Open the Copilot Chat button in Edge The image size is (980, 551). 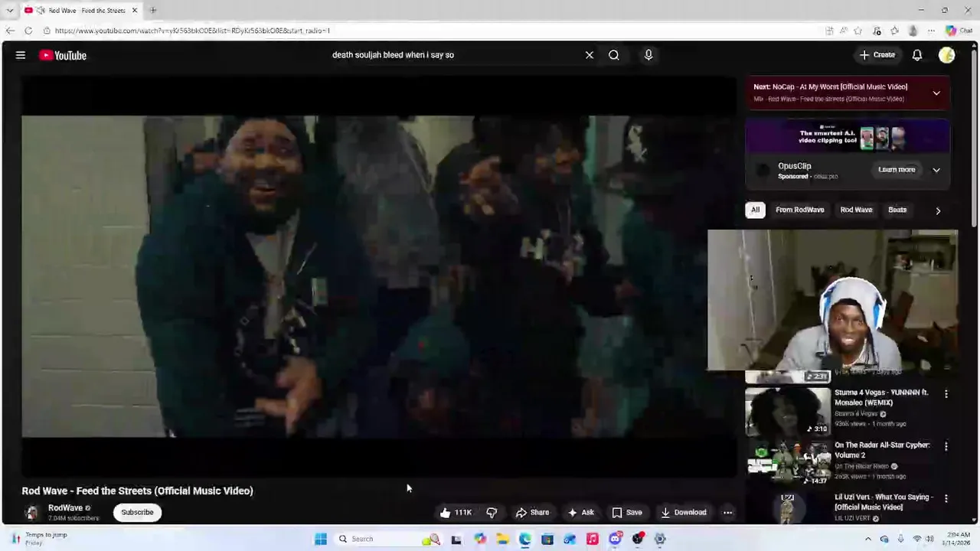960,31
